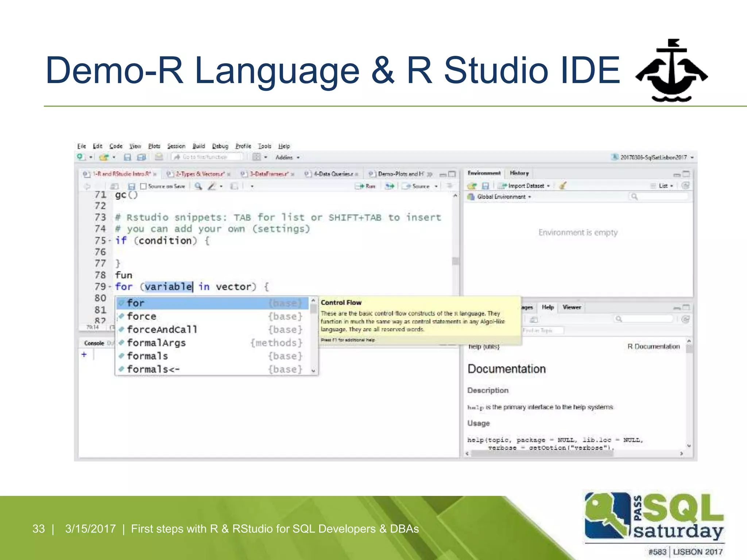Open the Source button dropdown arrow
The image size is (747, 560).
tap(436, 186)
